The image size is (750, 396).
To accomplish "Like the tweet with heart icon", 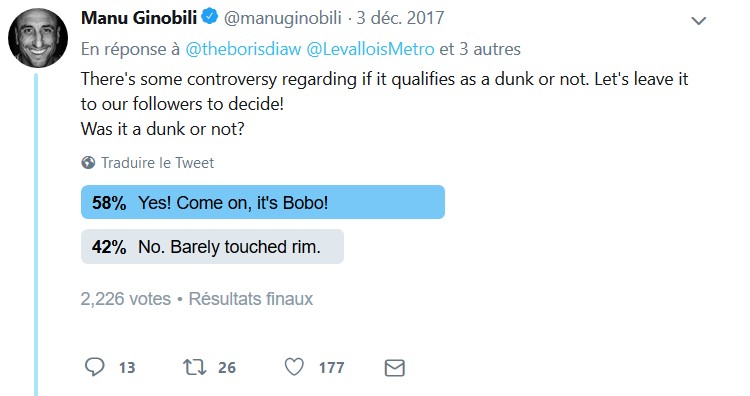I will point(294,367).
